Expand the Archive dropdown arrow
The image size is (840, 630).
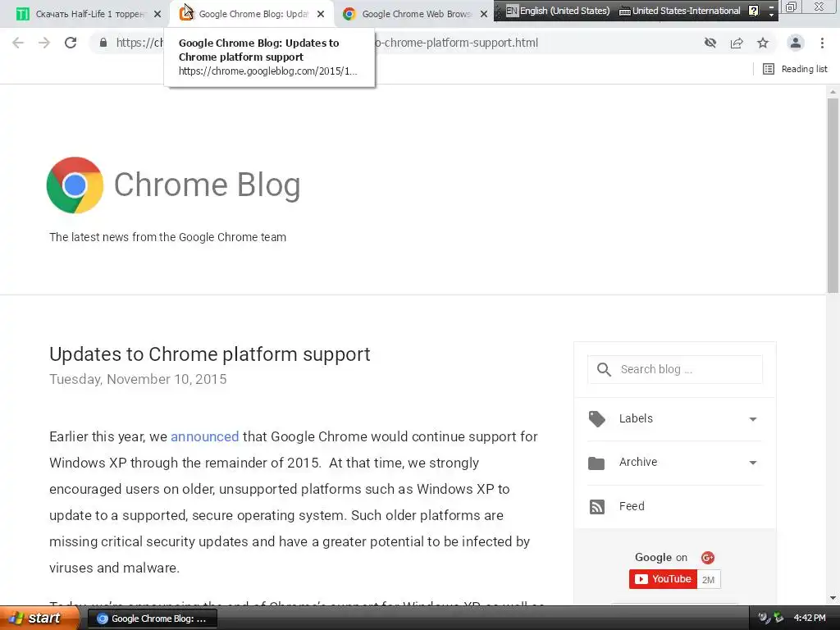click(753, 463)
